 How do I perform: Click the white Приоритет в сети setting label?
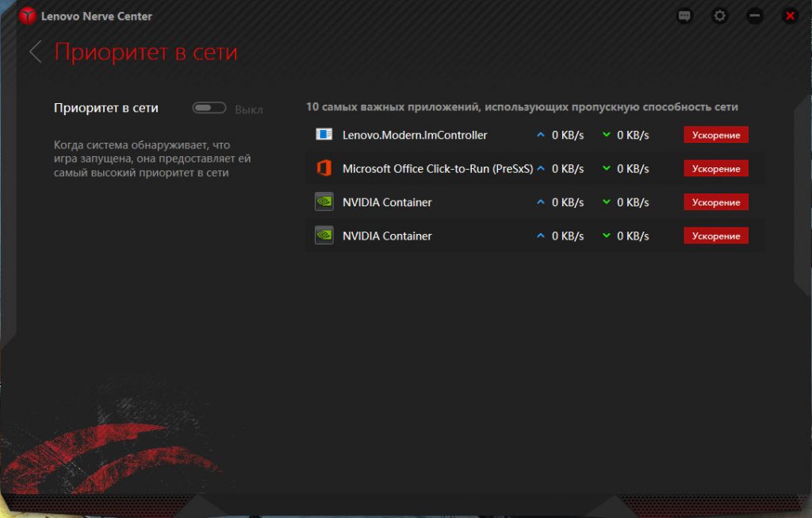click(106, 108)
